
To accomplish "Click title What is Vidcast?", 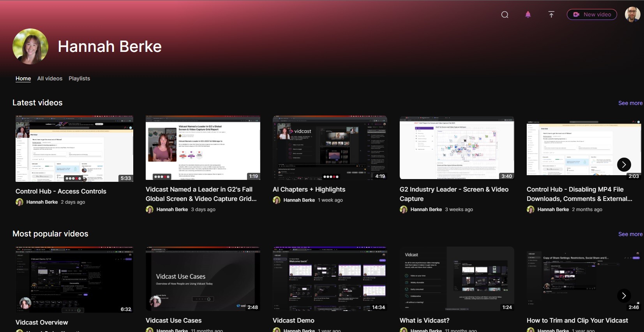I will [425, 320].
